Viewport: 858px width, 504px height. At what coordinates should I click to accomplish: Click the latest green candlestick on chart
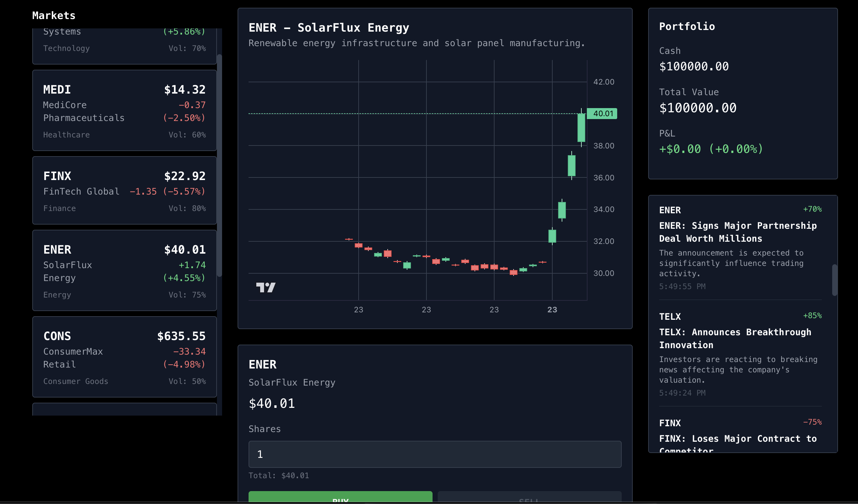[x=581, y=128]
